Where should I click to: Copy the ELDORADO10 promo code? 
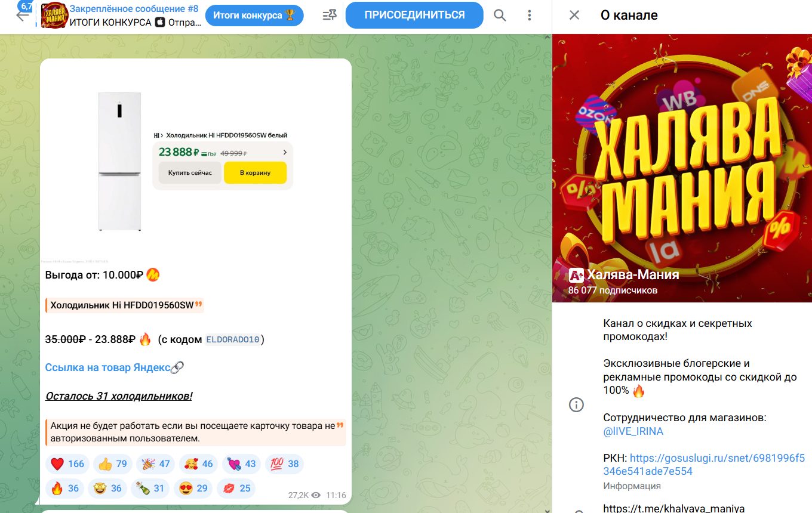pos(233,339)
